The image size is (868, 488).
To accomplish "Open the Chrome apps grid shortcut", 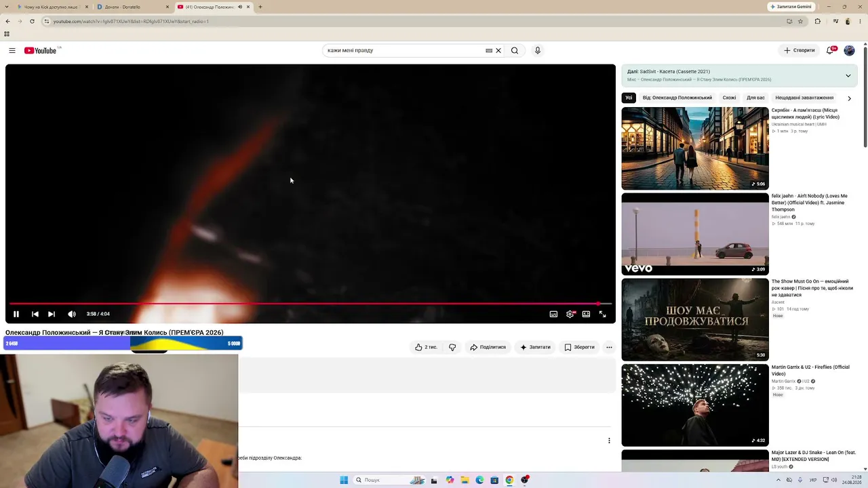I will pyautogui.click(x=7, y=34).
